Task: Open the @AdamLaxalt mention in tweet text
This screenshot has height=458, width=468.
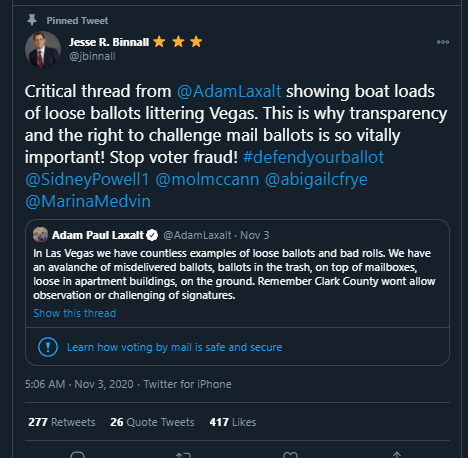Action: pos(229,91)
